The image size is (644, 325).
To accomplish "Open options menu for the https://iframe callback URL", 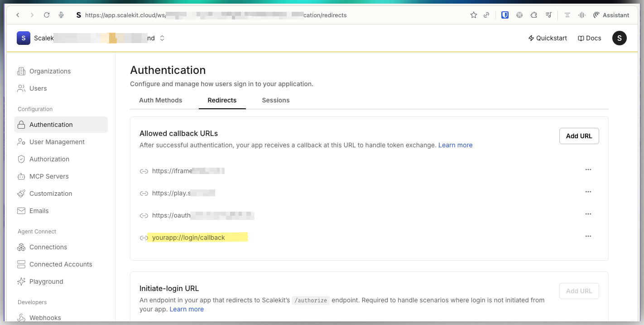I will pyautogui.click(x=588, y=170).
